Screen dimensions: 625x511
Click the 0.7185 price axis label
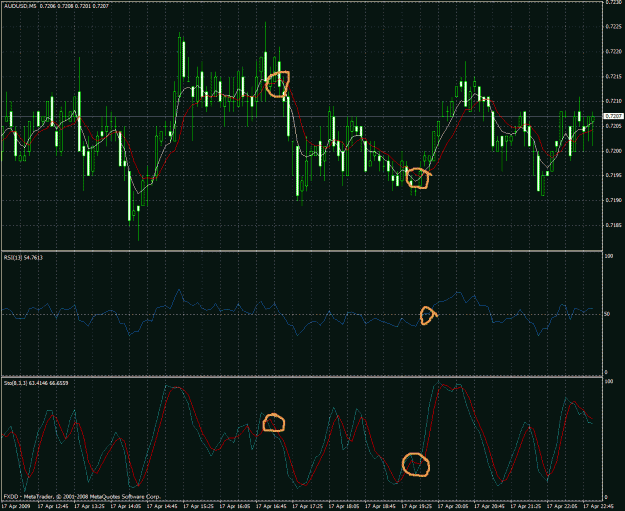pos(614,225)
